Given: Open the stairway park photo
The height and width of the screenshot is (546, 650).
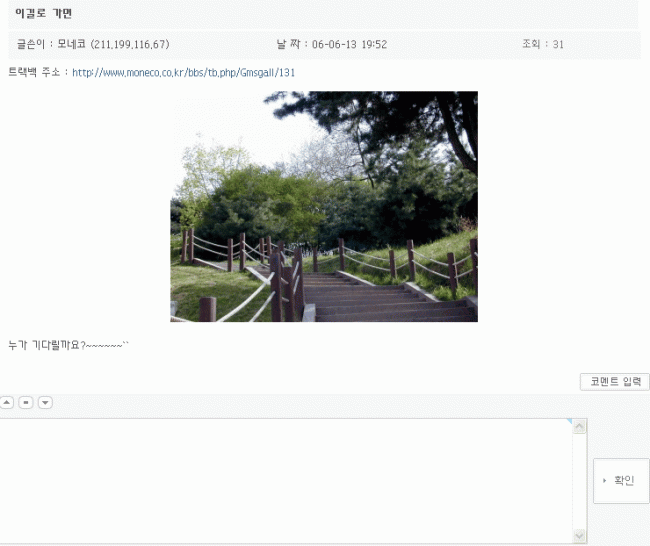Looking at the screenshot, I should (324, 206).
